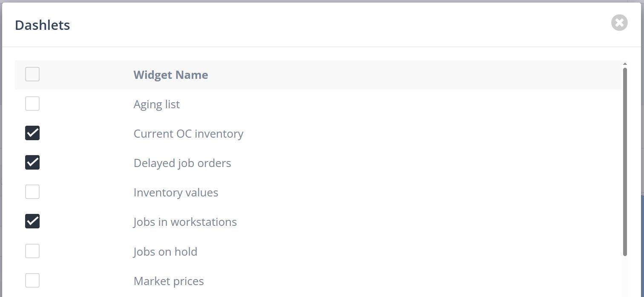Disable the Delayed job orders checkbox

pos(32,162)
